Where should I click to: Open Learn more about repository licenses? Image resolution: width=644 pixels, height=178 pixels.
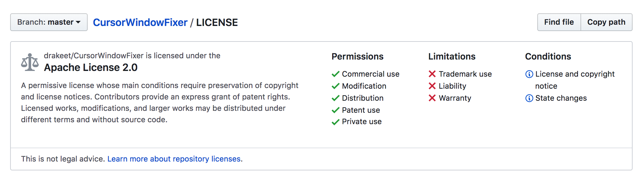pos(175,159)
